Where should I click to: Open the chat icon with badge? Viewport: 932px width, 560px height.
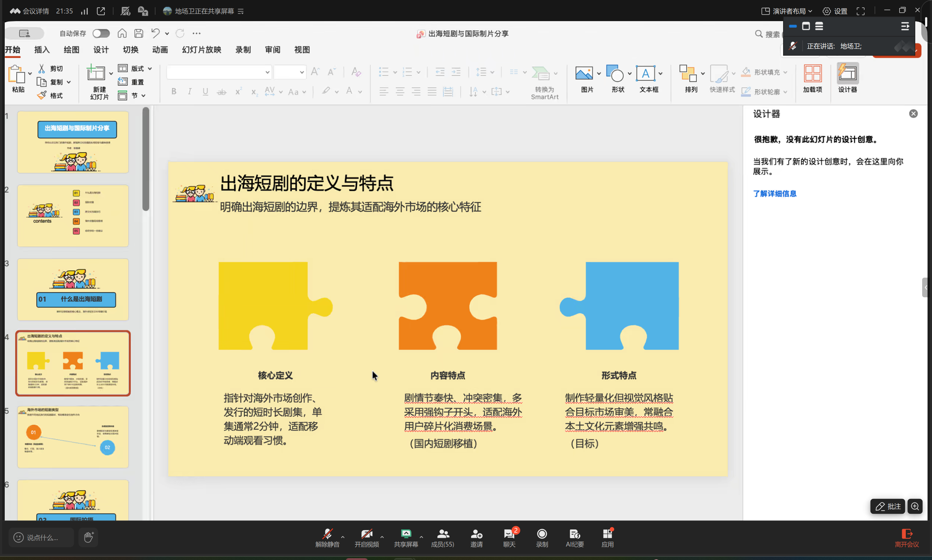pos(509,535)
